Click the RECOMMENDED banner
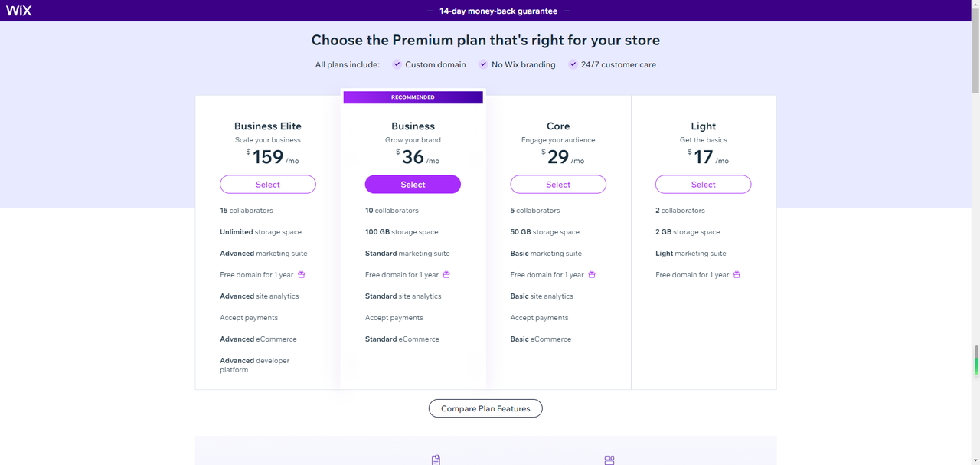 [x=413, y=97]
